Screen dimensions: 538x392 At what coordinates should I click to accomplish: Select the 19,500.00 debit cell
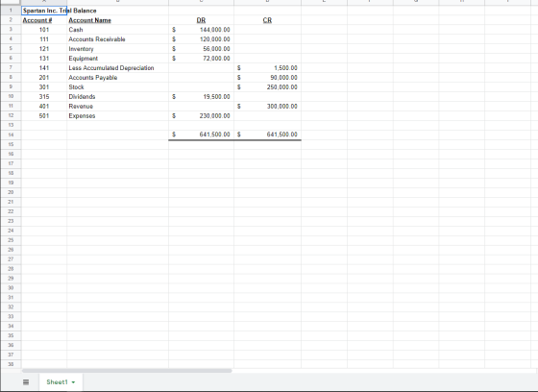pyautogui.click(x=201, y=97)
